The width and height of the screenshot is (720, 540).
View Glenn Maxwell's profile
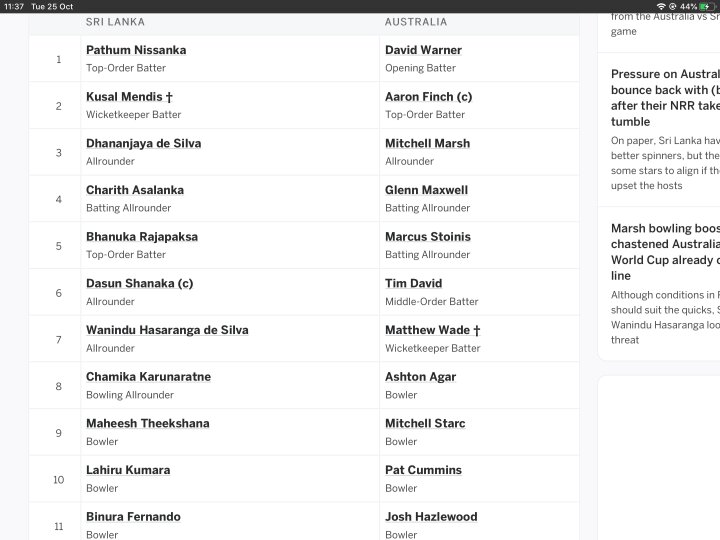pyautogui.click(x=426, y=190)
